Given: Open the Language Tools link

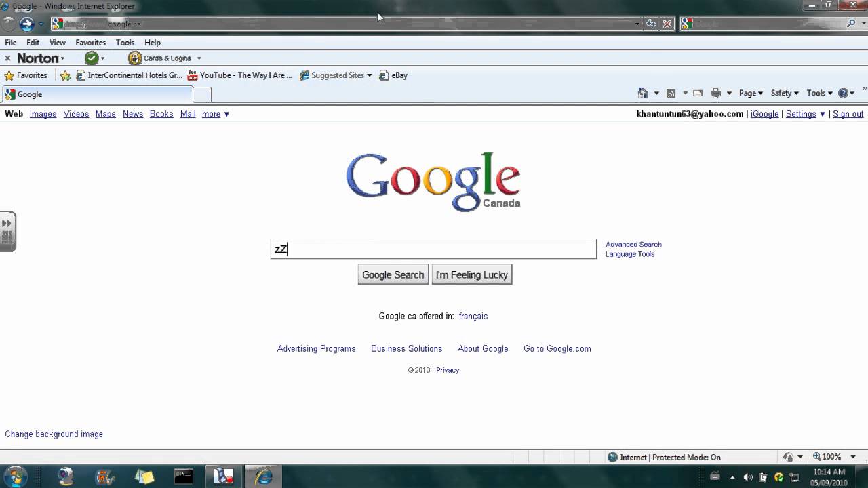Looking at the screenshot, I should click(630, 254).
